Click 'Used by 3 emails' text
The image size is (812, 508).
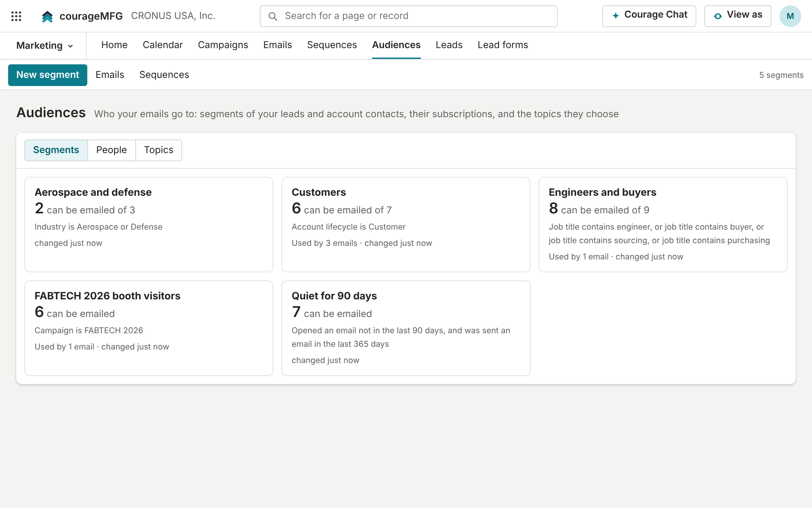coord(324,243)
